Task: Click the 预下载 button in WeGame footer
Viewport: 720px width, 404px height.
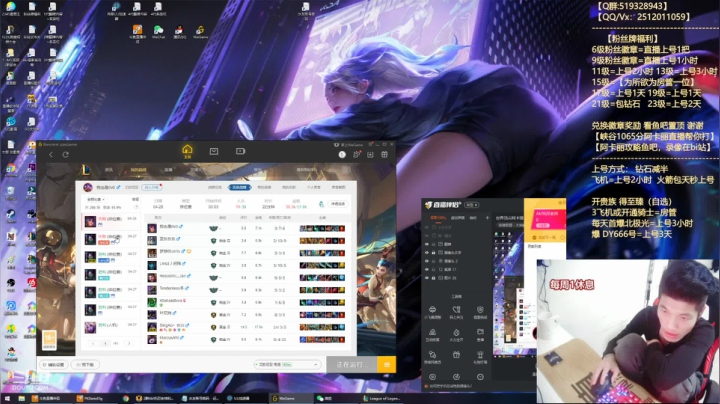Action: pyautogui.click(x=86, y=365)
